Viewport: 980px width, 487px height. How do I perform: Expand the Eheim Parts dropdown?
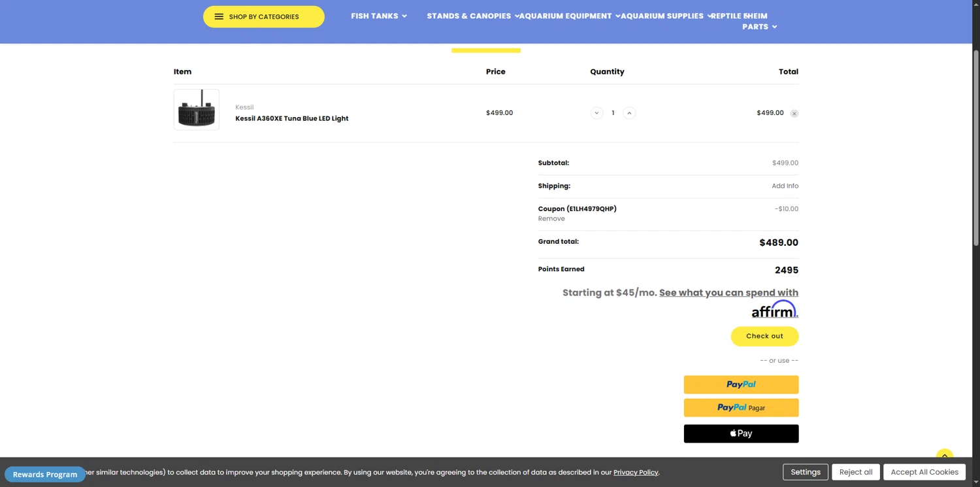click(x=759, y=22)
